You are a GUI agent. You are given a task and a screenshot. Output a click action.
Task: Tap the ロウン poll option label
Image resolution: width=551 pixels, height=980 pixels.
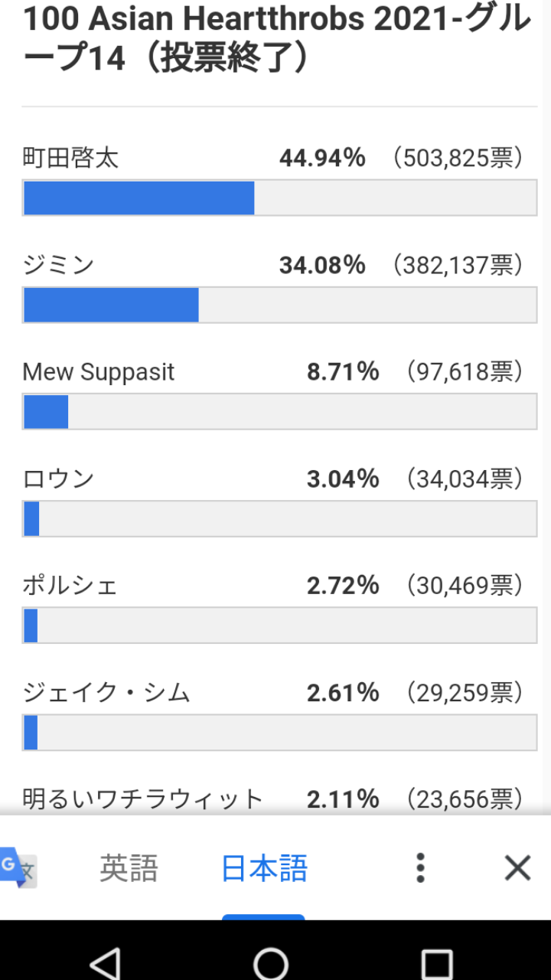tap(58, 479)
